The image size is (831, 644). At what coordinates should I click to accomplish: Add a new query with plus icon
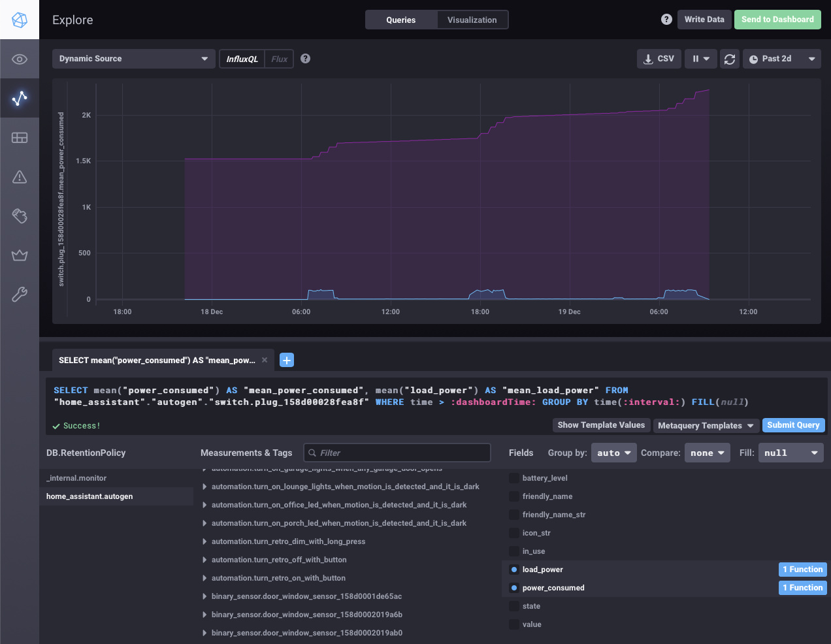286,360
